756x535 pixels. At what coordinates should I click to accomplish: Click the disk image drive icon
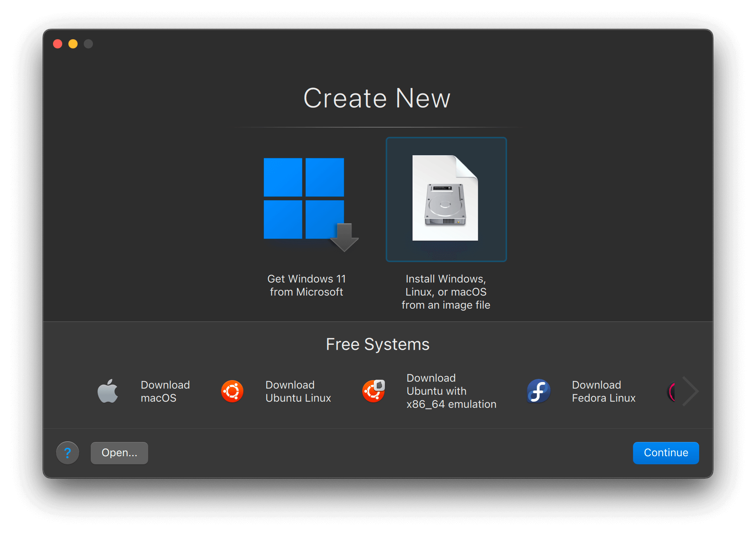(446, 204)
